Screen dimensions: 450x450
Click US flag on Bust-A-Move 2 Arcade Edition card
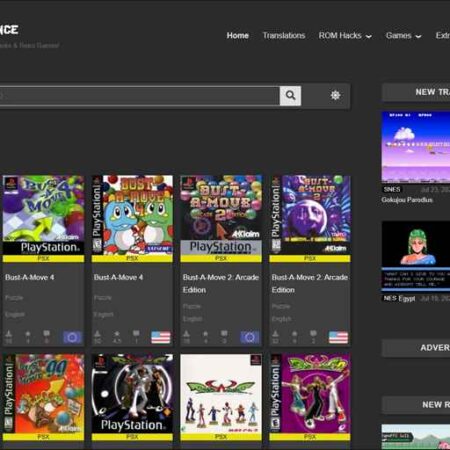(338, 337)
